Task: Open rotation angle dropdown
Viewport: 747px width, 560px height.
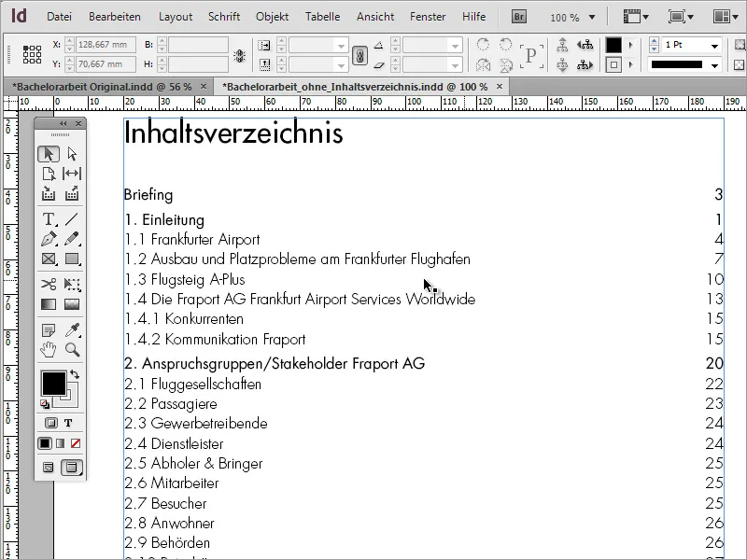Action: 455,46
